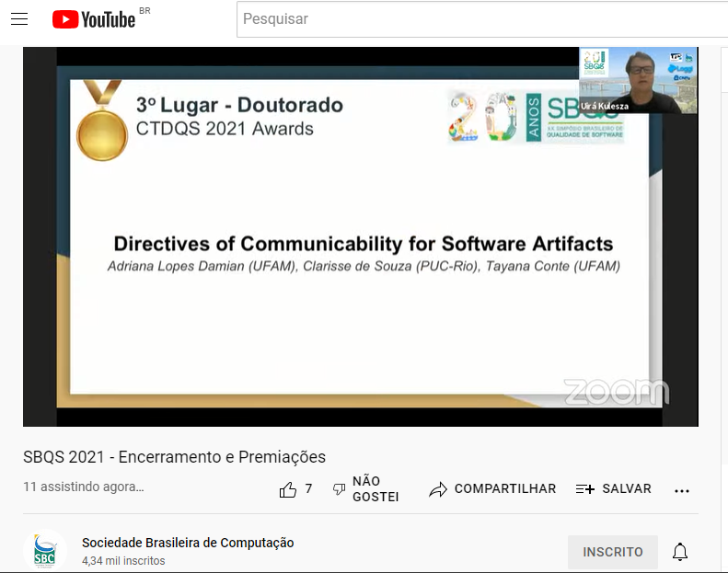Click the like count number 7

tap(308, 489)
